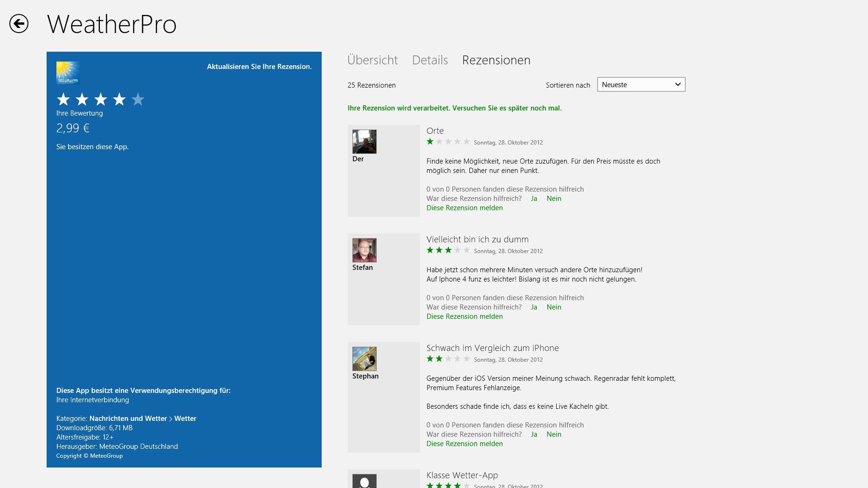The width and height of the screenshot is (868, 488).
Task: Set your rating to one star
Action: pyautogui.click(x=63, y=99)
